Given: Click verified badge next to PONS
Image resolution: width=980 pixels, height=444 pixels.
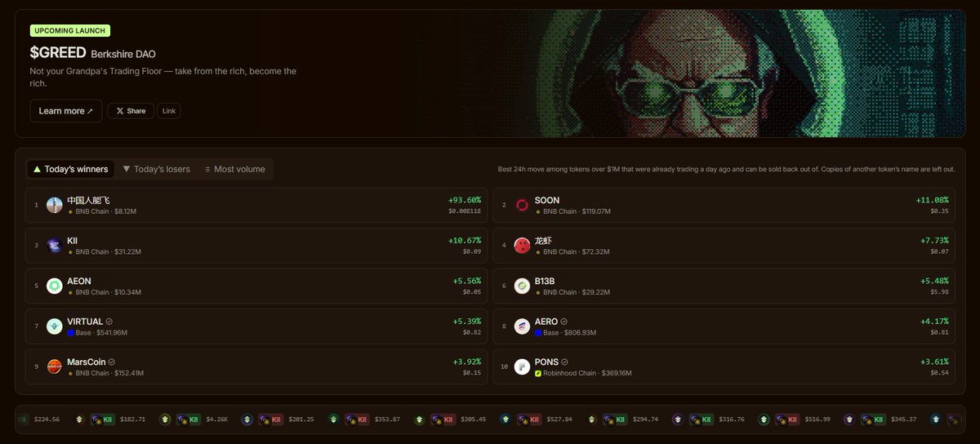Looking at the screenshot, I should point(564,362).
